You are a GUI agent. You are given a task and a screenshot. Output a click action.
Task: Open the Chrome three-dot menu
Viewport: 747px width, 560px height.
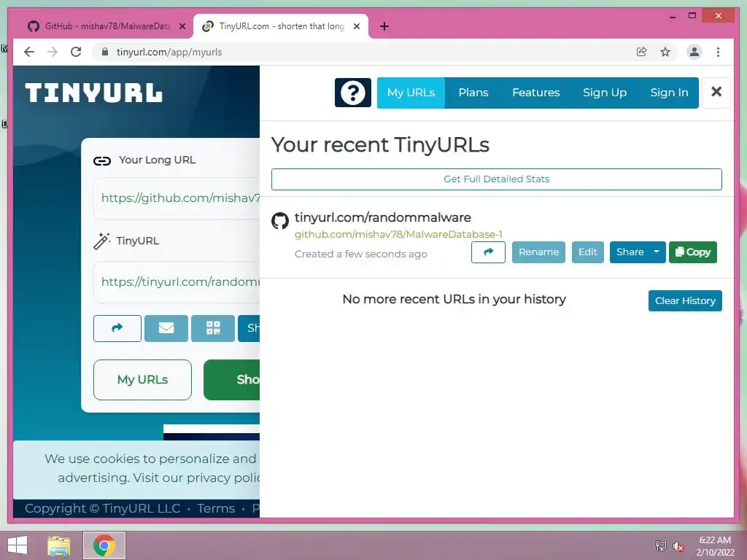click(718, 52)
